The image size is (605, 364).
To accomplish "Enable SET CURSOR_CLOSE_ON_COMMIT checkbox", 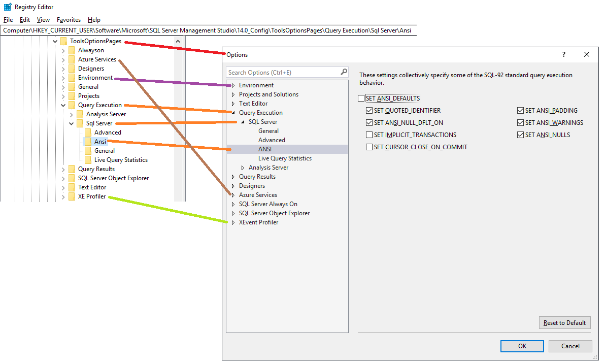I will (369, 147).
